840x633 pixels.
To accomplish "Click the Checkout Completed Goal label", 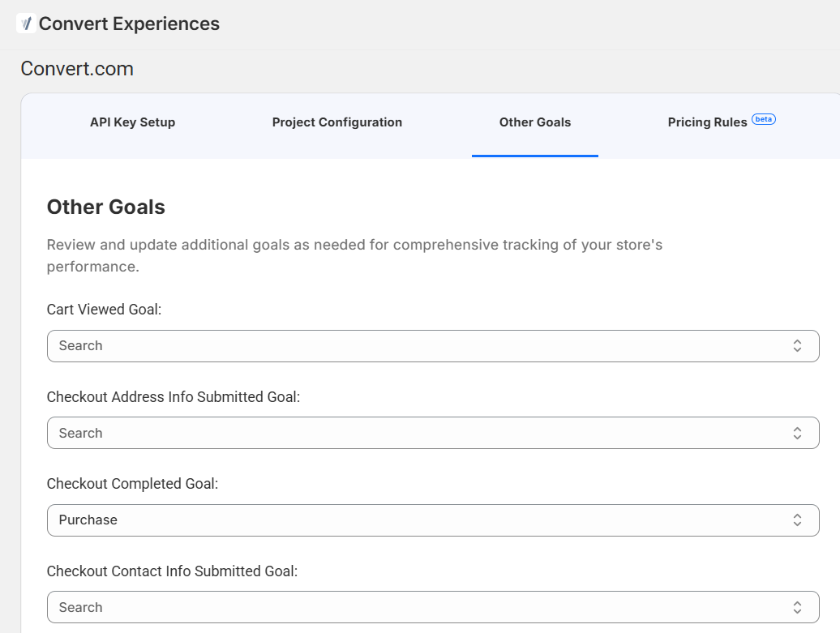I will [x=133, y=484].
